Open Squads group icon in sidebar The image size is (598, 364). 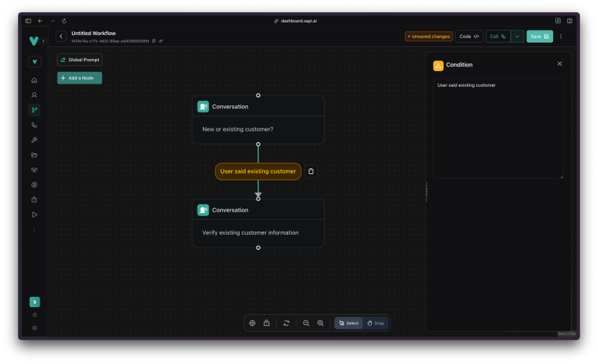(34, 170)
